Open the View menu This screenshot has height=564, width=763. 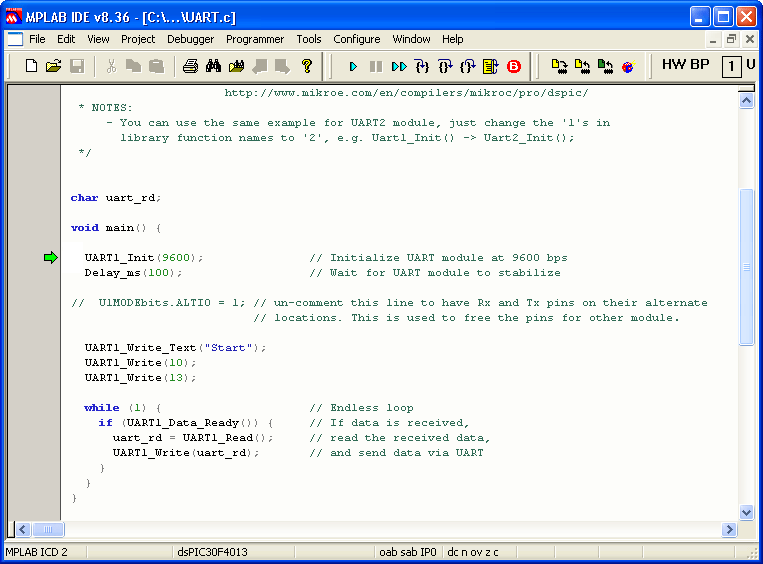98,39
